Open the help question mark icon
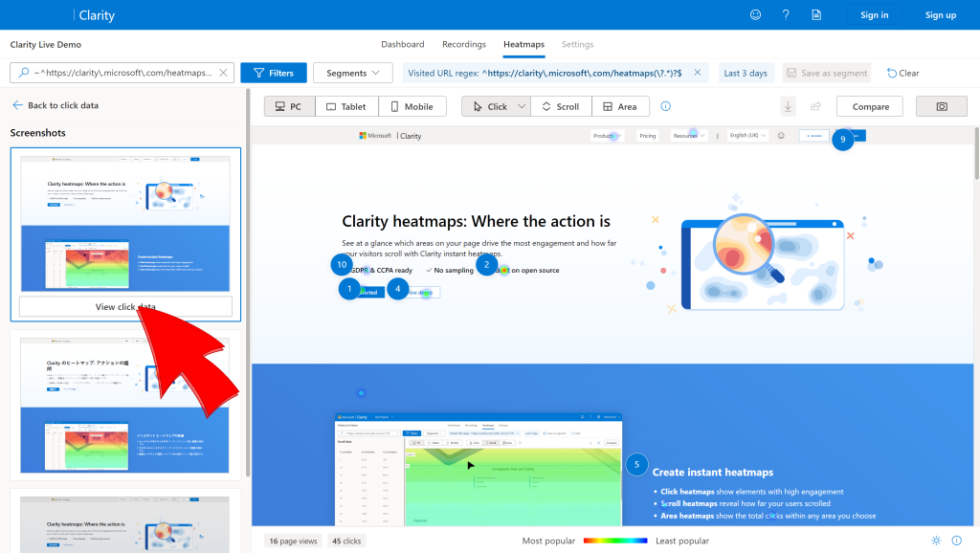 [786, 15]
